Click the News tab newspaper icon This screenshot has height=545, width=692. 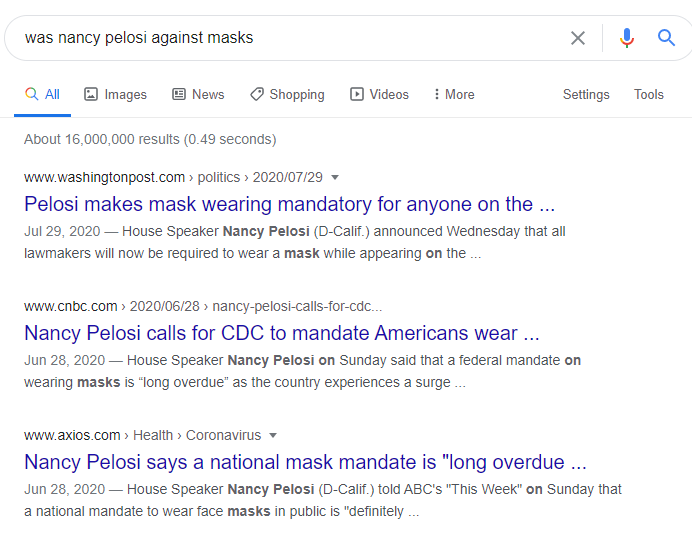(x=179, y=94)
